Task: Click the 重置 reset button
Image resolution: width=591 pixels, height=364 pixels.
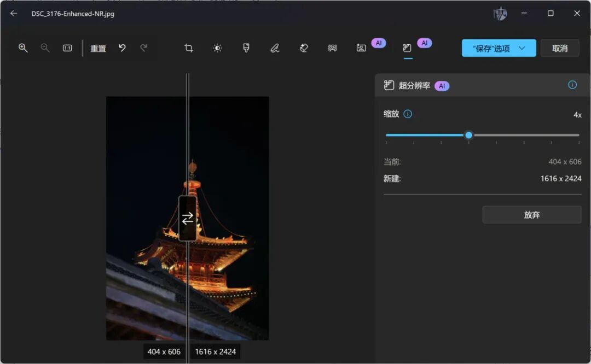Action: [98, 48]
